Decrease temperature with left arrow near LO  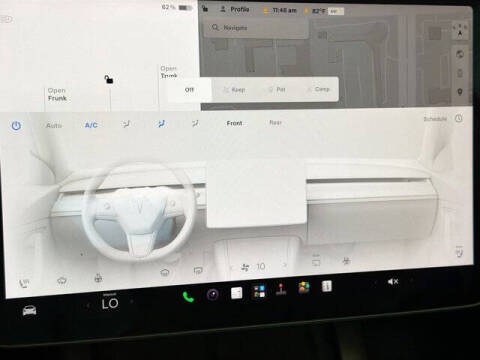click(88, 305)
